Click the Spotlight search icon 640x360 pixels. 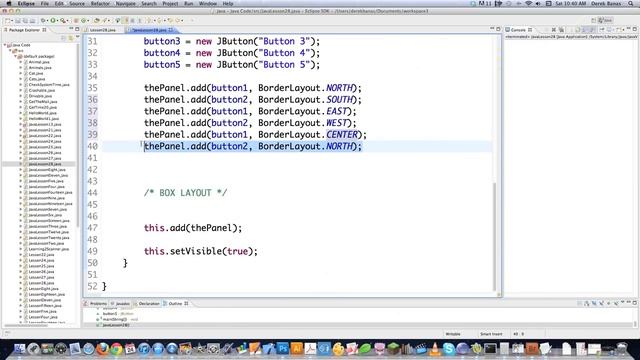click(631, 3)
